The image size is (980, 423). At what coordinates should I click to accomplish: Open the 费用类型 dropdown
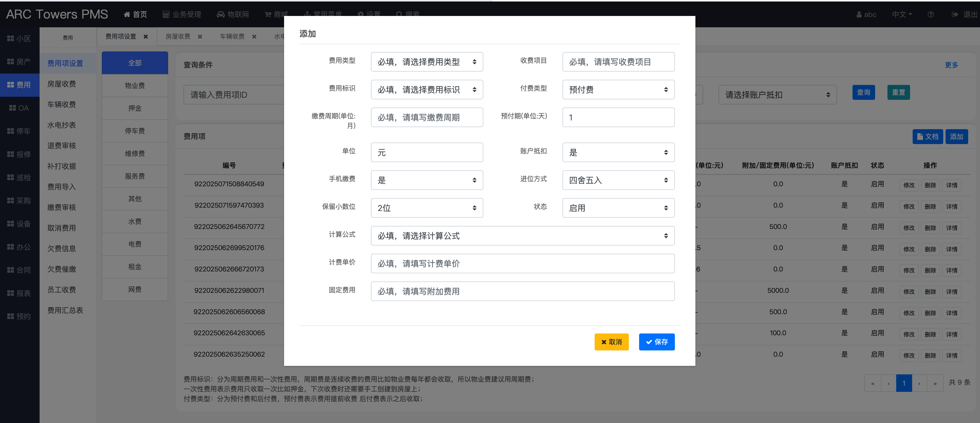click(427, 62)
